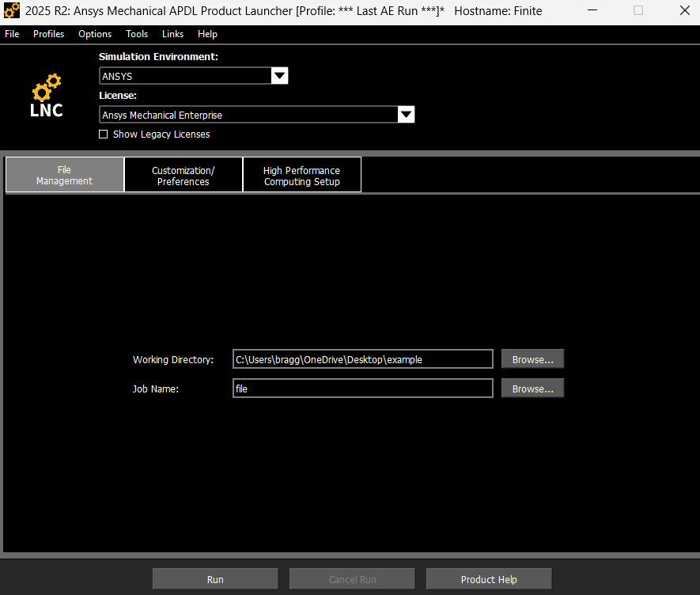This screenshot has height=595, width=700.
Task: Open the Options menu
Action: pos(95,34)
